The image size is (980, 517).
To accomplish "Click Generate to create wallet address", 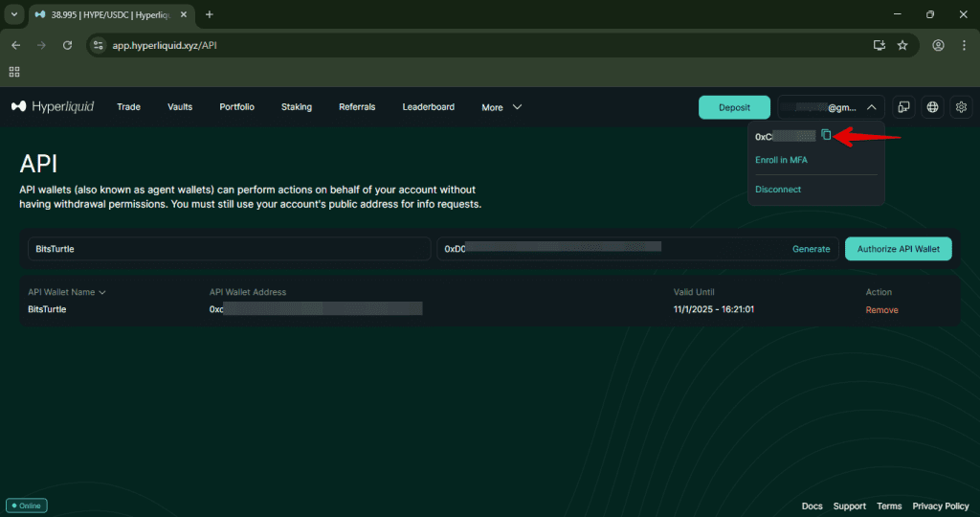I will 811,249.
